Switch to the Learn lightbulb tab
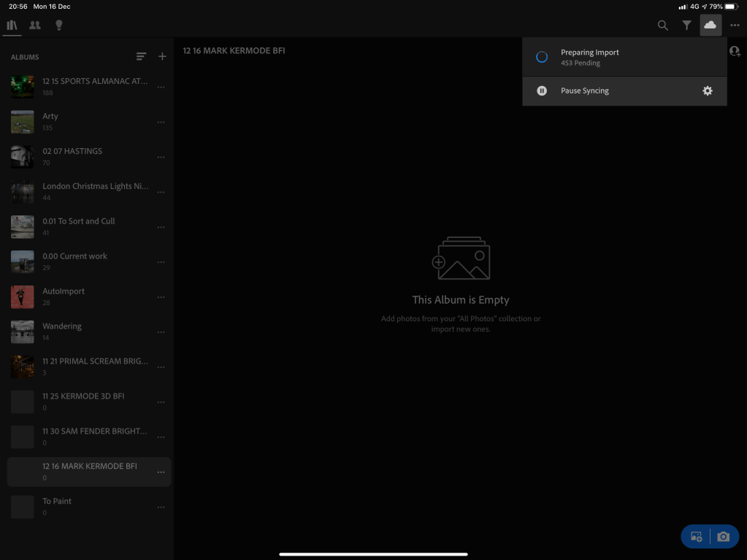Viewport: 747px width, 560px height. [59, 26]
